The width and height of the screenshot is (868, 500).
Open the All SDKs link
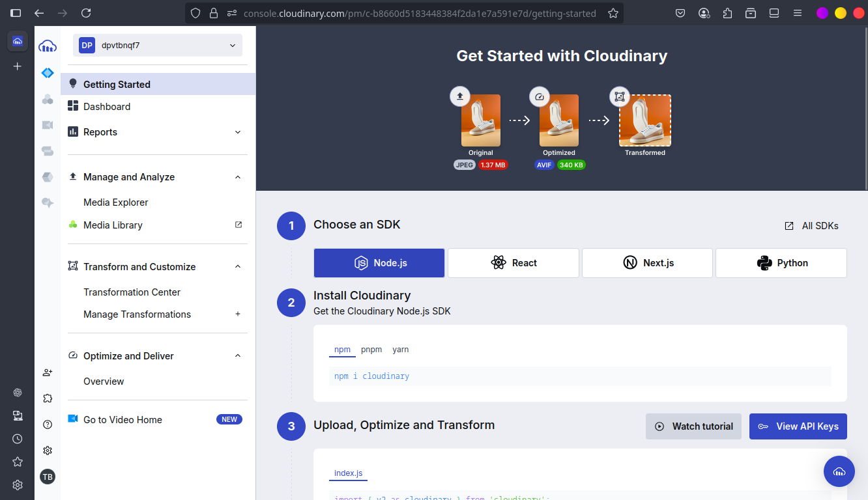[811, 226]
